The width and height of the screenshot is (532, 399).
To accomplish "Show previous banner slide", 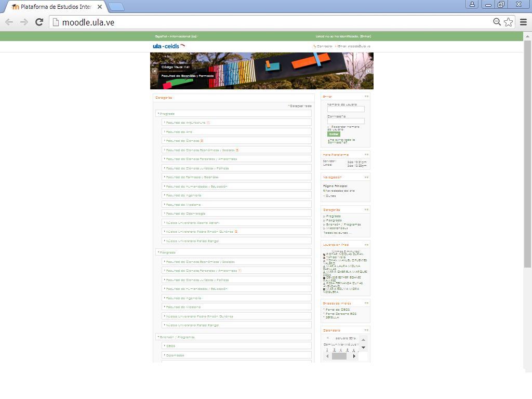I will click(x=155, y=71).
